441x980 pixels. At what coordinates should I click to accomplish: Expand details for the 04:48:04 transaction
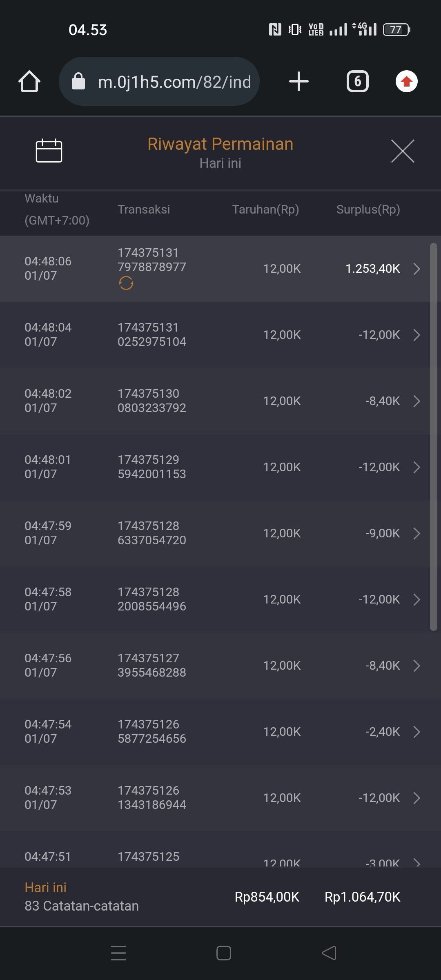click(x=416, y=335)
